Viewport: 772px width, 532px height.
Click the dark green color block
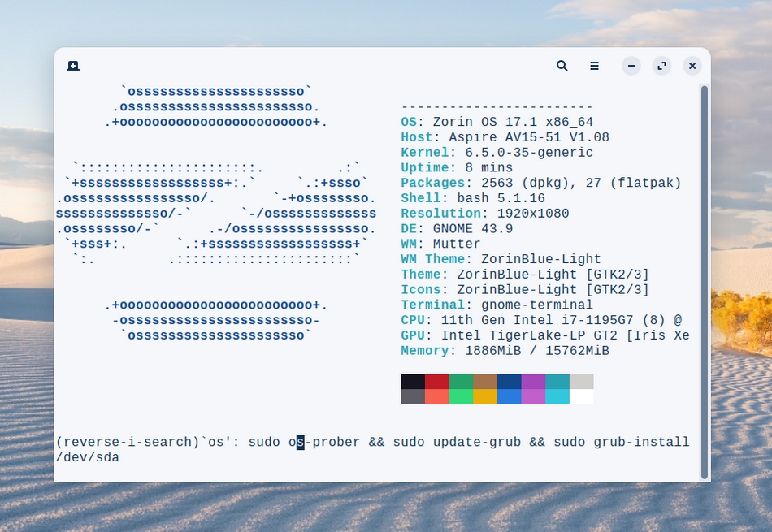[461, 382]
